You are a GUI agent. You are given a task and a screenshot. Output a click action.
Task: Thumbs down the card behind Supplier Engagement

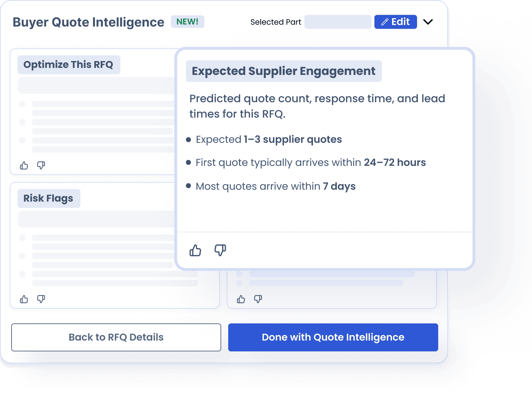[258, 299]
